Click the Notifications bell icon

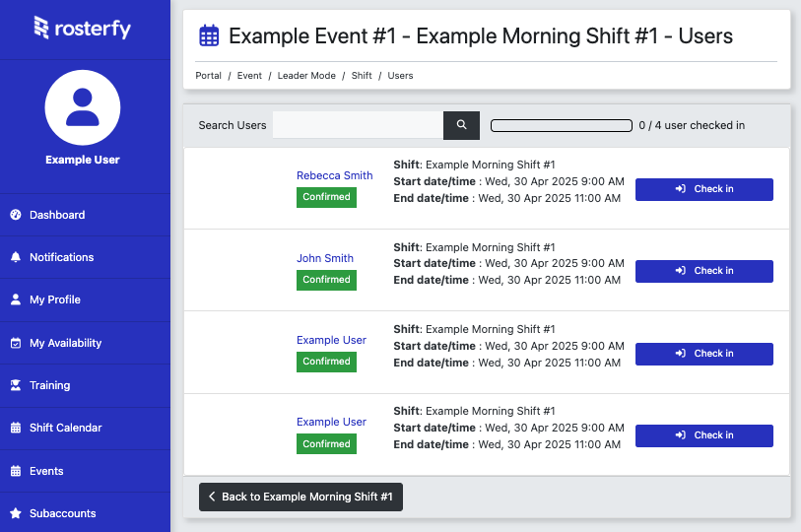coord(16,257)
